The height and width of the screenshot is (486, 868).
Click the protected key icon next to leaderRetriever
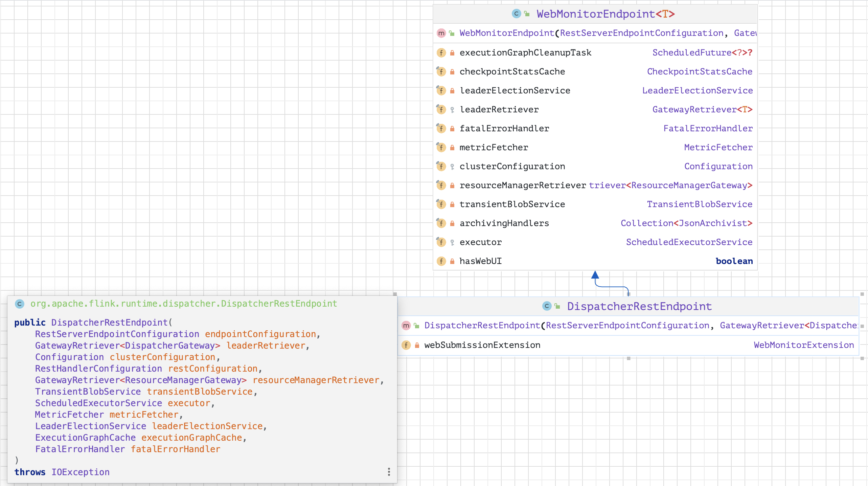[x=452, y=110]
